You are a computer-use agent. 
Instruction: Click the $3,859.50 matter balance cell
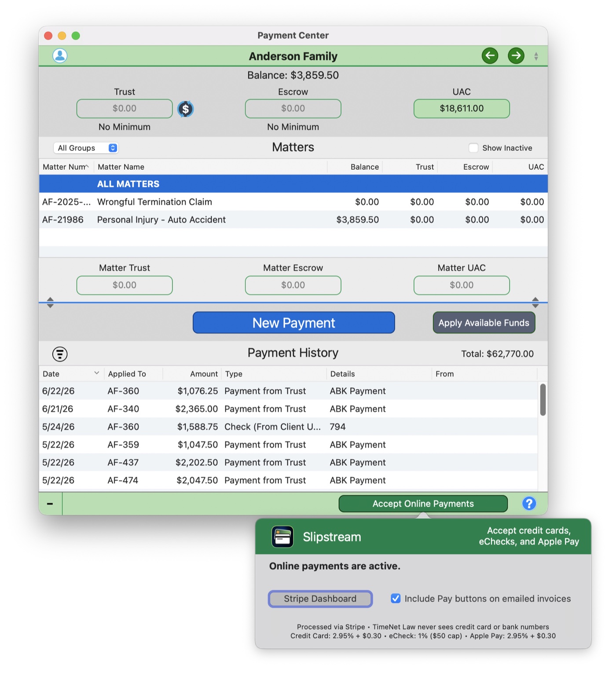(357, 219)
